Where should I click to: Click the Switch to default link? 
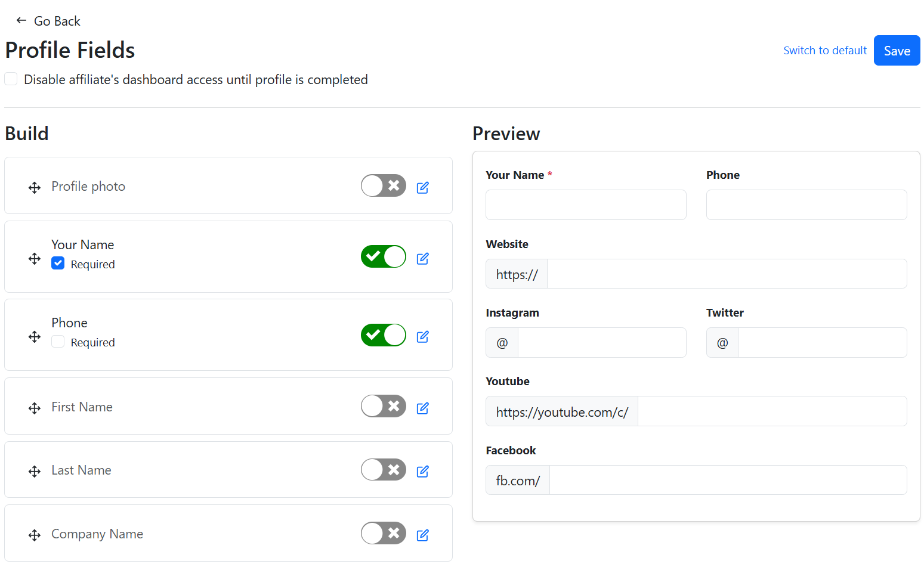pyautogui.click(x=824, y=51)
